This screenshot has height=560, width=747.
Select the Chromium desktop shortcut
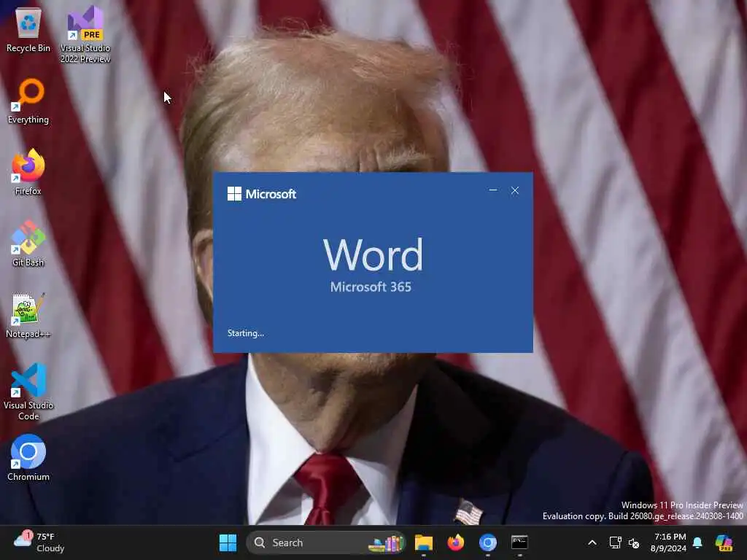tap(28, 458)
